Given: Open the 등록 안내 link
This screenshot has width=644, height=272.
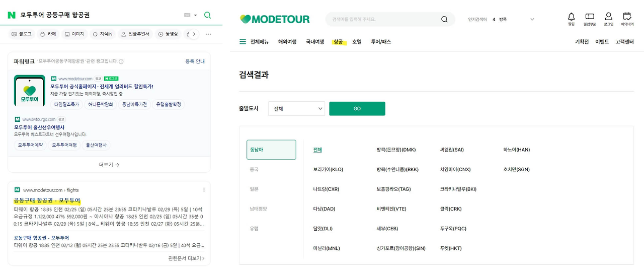Looking at the screenshot, I should [x=195, y=61].
